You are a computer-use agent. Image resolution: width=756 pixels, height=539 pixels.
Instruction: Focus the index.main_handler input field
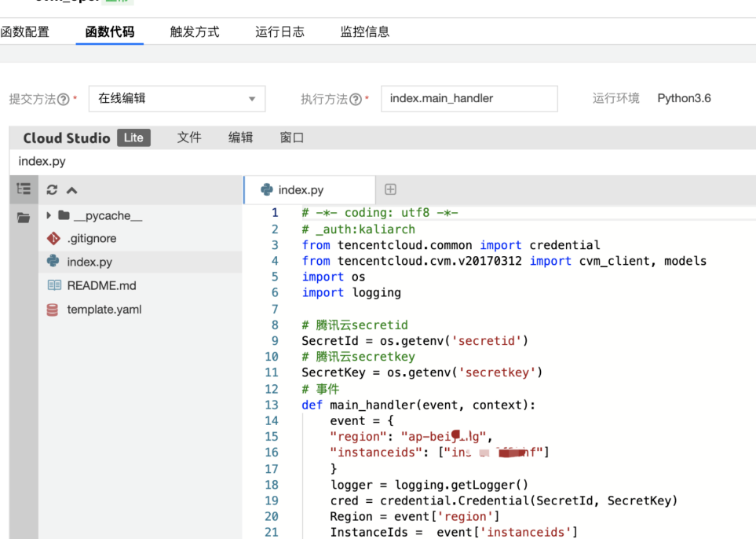pos(469,98)
